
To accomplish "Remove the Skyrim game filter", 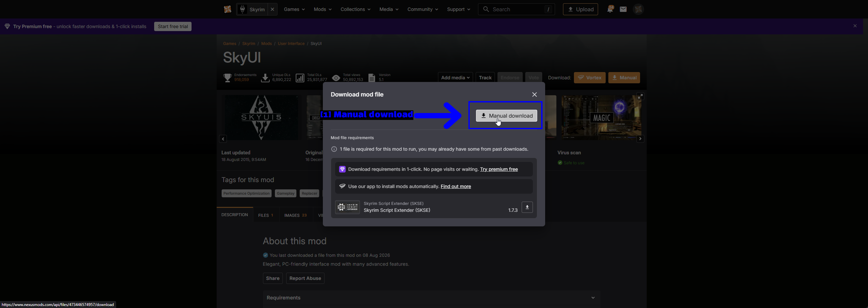I will click(272, 10).
